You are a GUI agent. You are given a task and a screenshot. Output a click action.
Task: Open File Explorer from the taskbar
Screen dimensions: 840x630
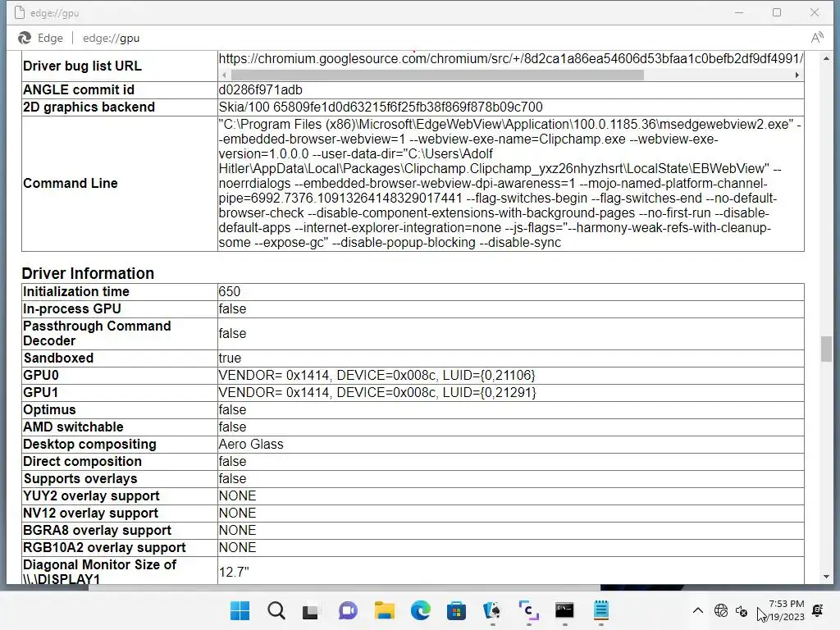tap(384, 610)
